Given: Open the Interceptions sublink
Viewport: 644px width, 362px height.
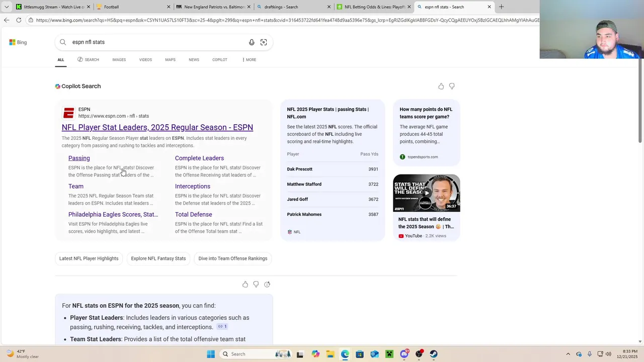Looking at the screenshot, I should pos(193,187).
